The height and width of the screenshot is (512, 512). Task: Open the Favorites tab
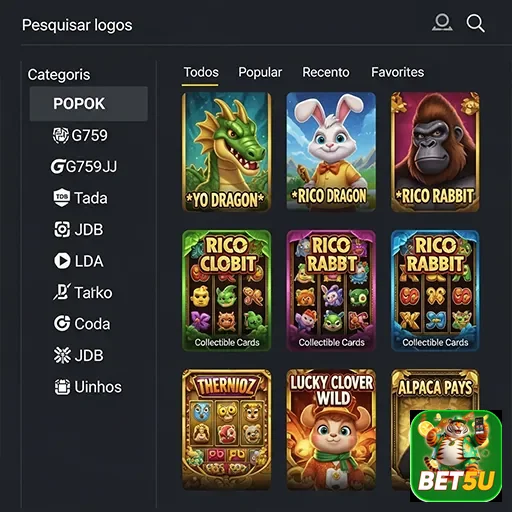click(x=398, y=72)
